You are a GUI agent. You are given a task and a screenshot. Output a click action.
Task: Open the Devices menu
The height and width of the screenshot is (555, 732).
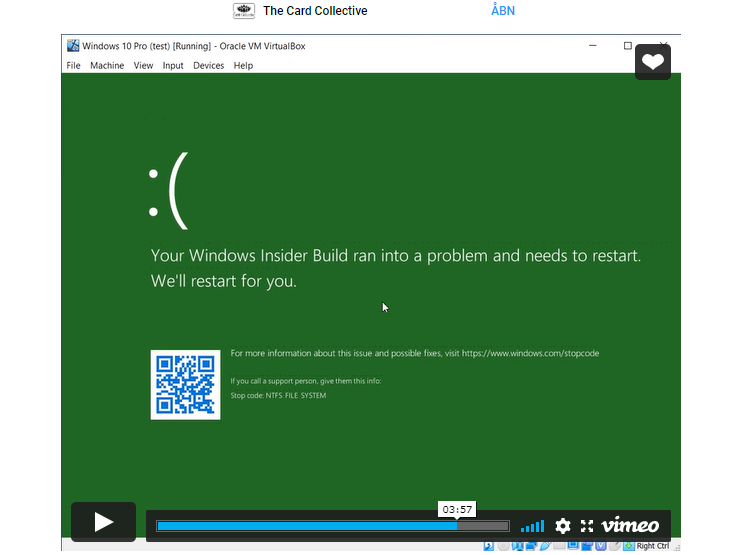(x=209, y=65)
